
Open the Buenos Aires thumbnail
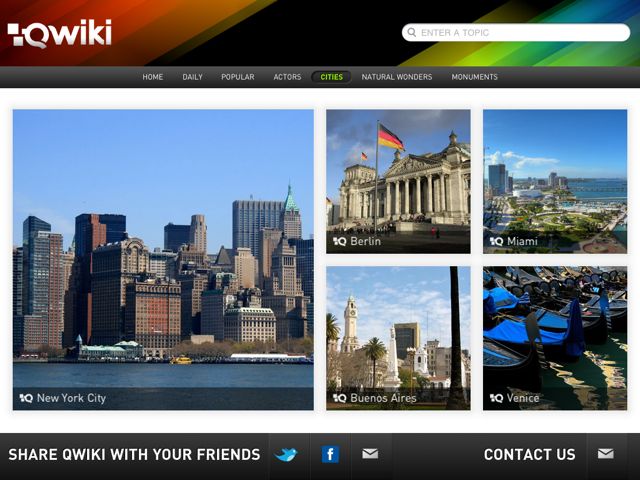tap(398, 338)
